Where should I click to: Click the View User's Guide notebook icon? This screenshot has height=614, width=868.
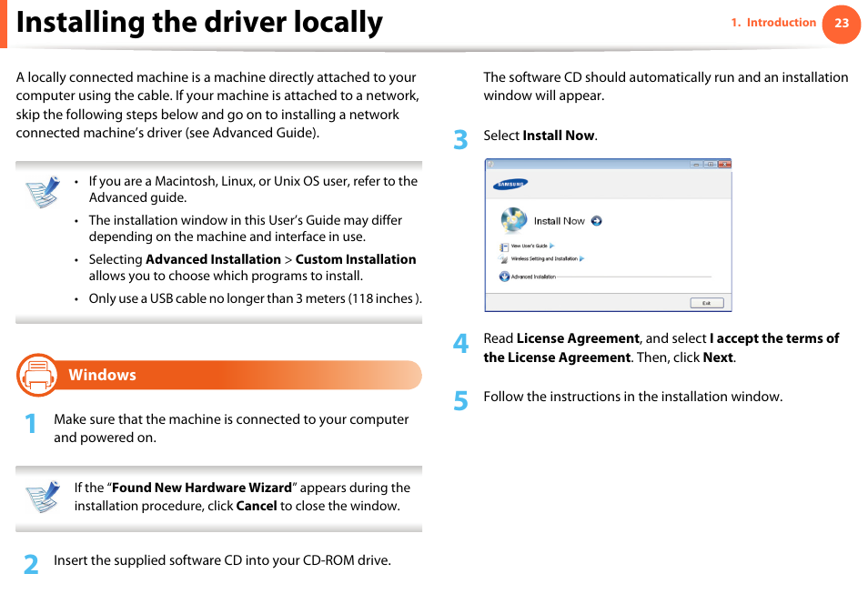tap(504, 247)
